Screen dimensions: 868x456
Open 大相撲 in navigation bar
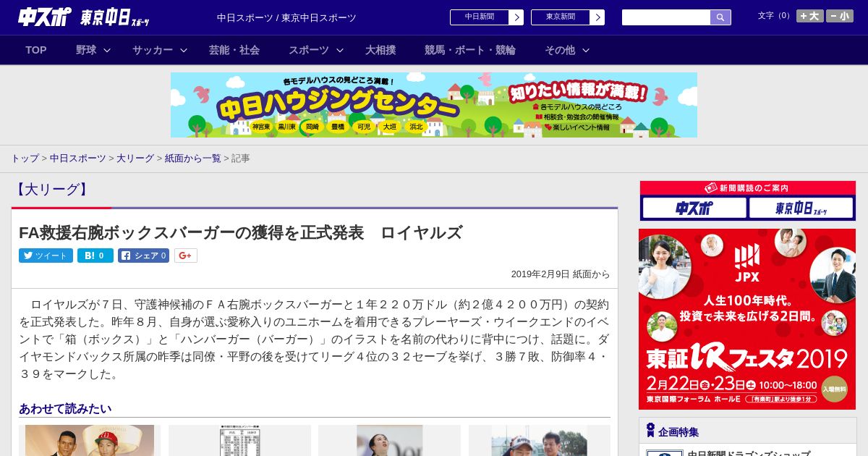pyautogui.click(x=380, y=50)
